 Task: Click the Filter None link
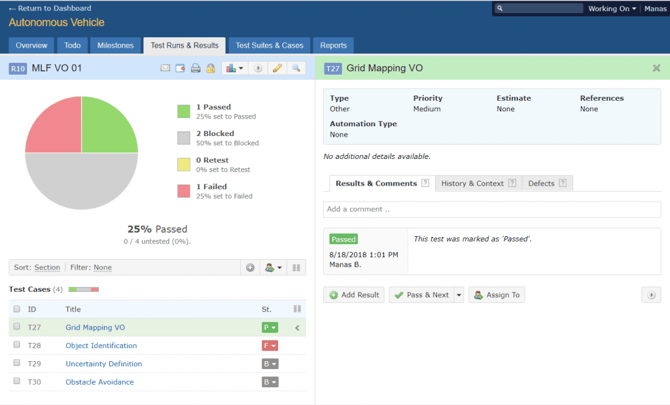tap(103, 268)
